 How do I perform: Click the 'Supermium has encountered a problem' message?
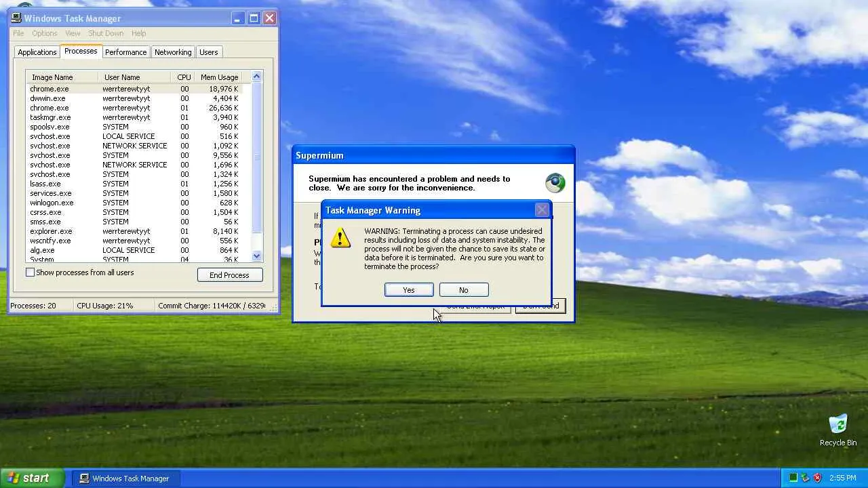410,183
